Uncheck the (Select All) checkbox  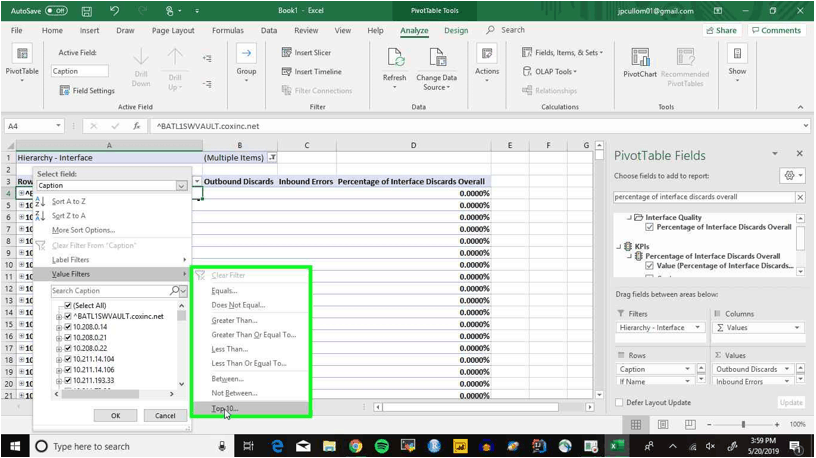coord(68,306)
